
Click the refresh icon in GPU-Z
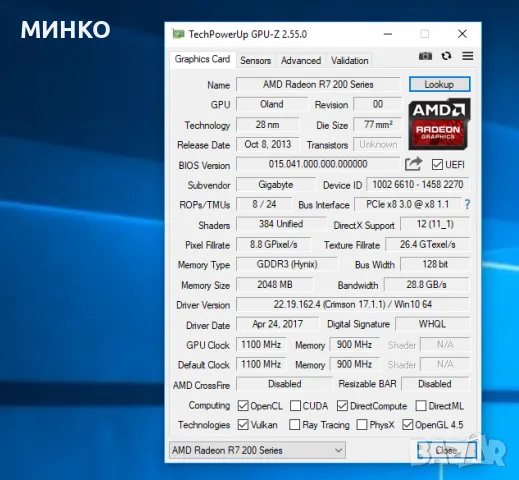446,56
